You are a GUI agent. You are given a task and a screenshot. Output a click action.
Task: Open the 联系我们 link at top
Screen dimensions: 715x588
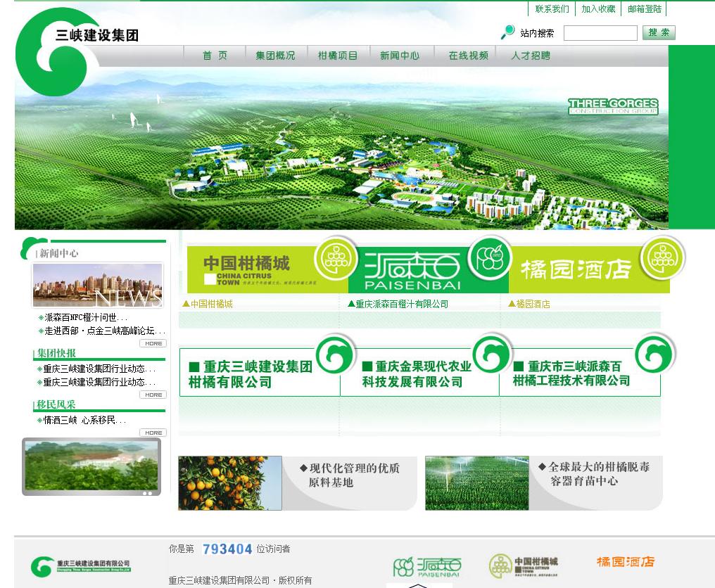click(552, 9)
